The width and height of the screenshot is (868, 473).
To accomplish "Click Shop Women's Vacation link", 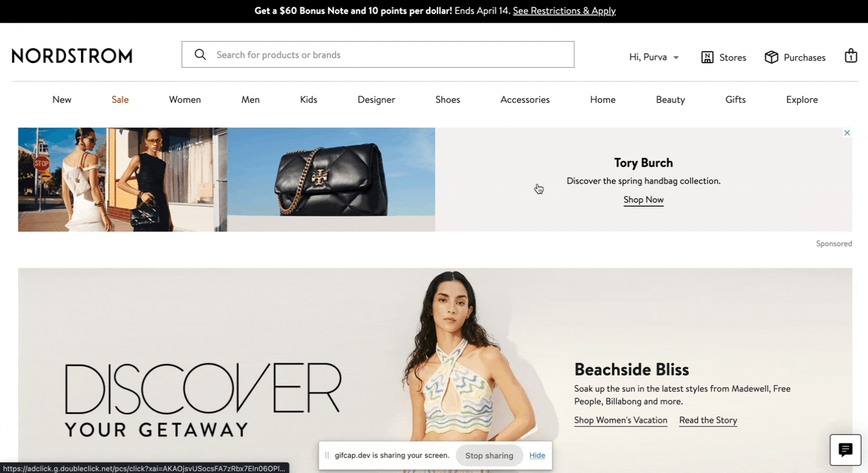I will [x=621, y=420].
